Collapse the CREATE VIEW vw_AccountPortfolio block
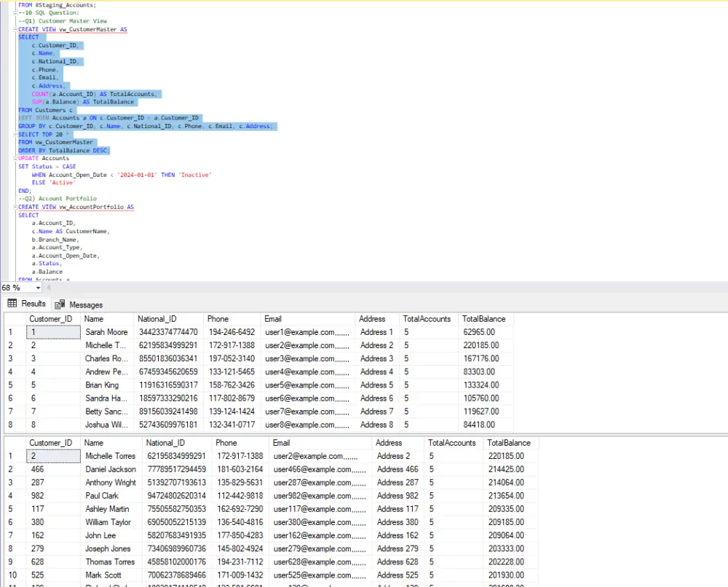This screenshot has width=728, height=587. [x=15, y=207]
